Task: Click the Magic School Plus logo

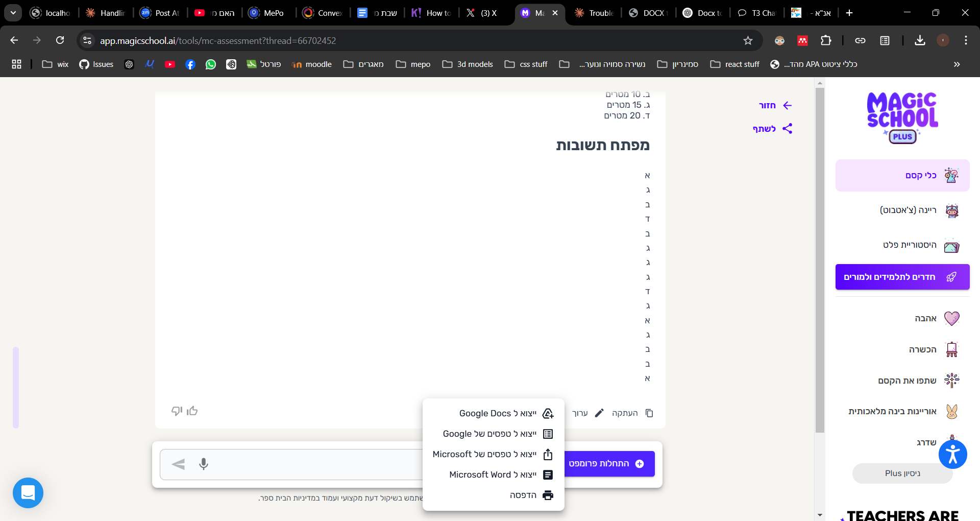Action: (902, 118)
